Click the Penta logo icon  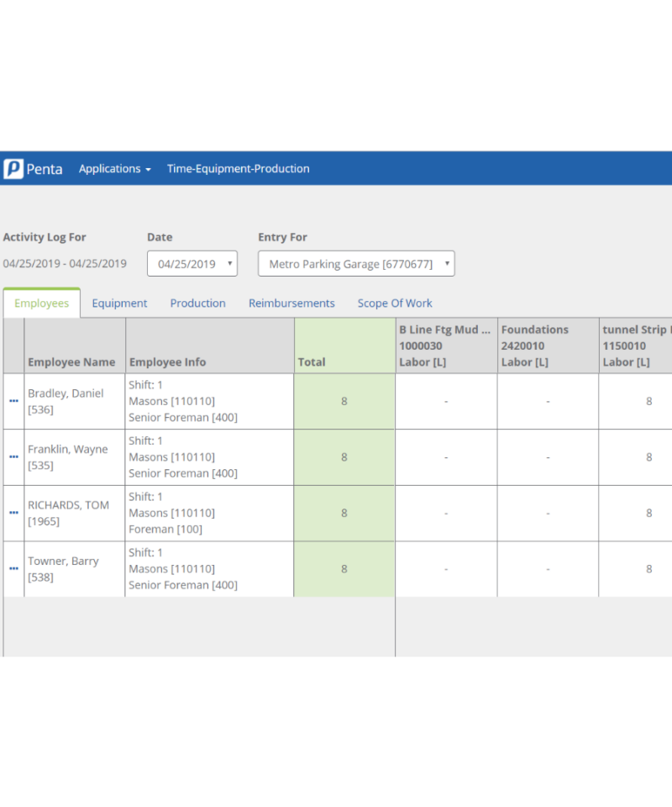click(x=13, y=168)
